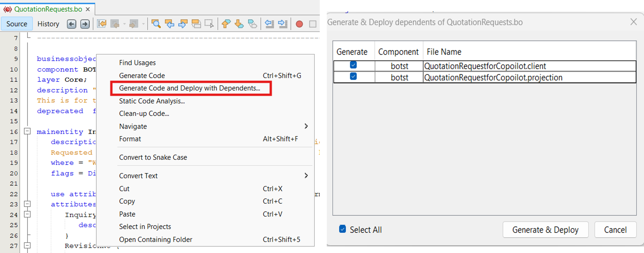The height and width of the screenshot is (253, 644).
Task: Collapse the fold at line 27
Action: point(27,245)
